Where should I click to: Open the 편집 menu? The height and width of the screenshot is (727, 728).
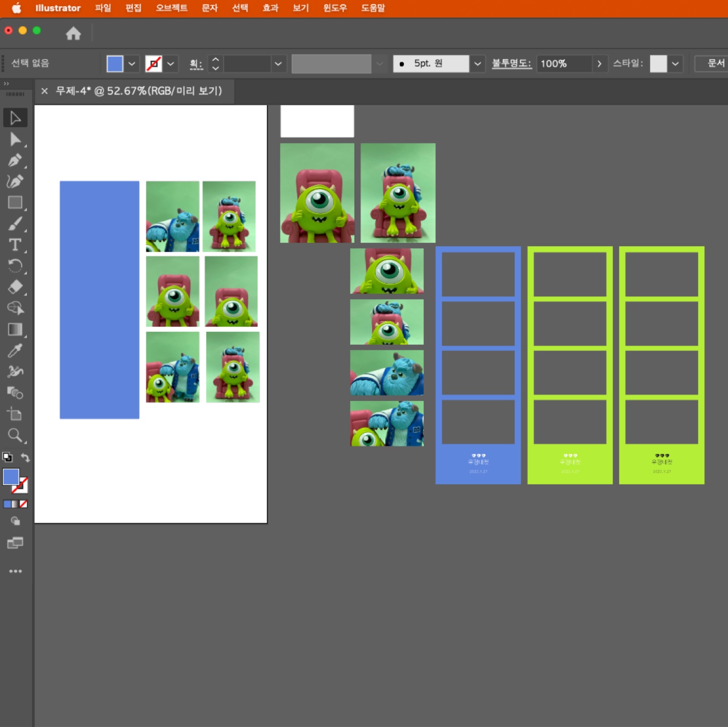(x=133, y=8)
